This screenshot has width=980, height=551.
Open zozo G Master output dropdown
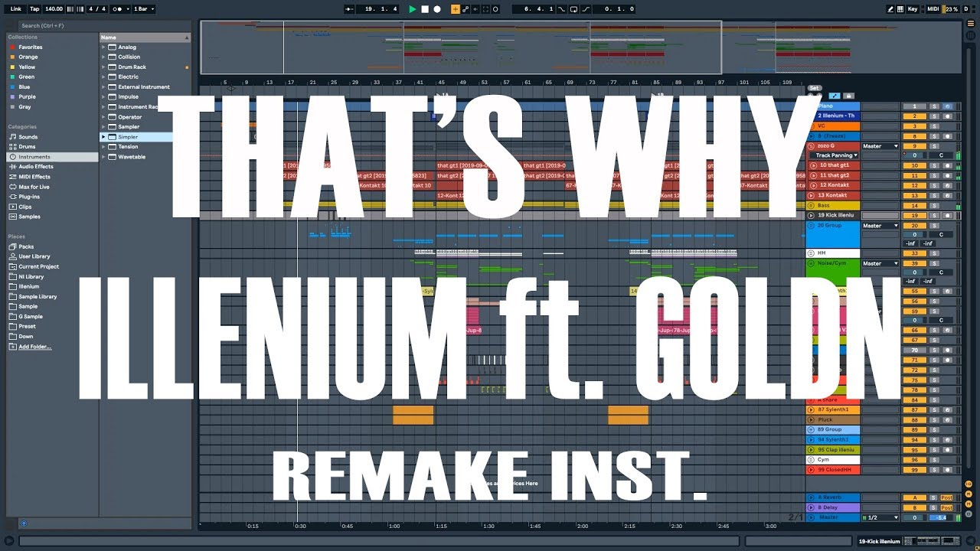click(x=880, y=145)
